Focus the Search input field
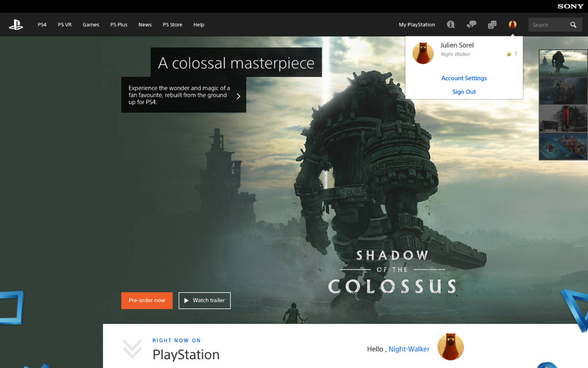This screenshot has width=588, height=368. [548, 25]
